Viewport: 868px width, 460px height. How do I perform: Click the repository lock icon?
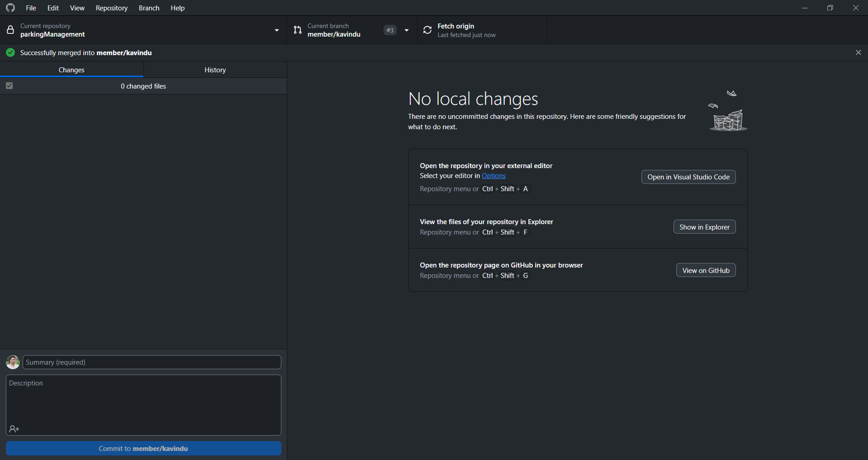tap(10, 30)
